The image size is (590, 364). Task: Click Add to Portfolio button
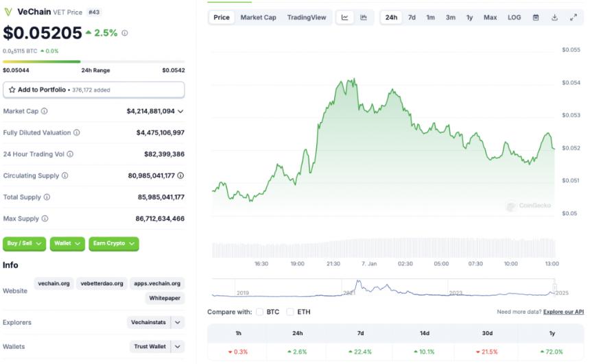(94, 90)
